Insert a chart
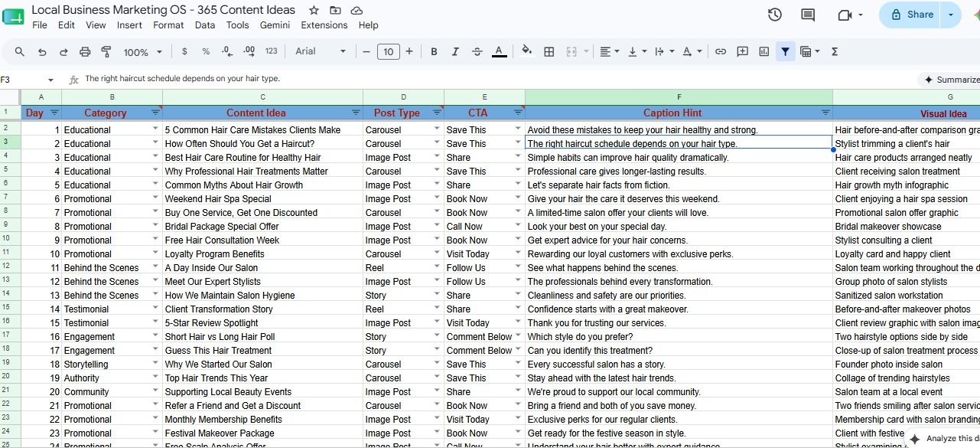Viewport: 980px width, 448px height. 763,51
